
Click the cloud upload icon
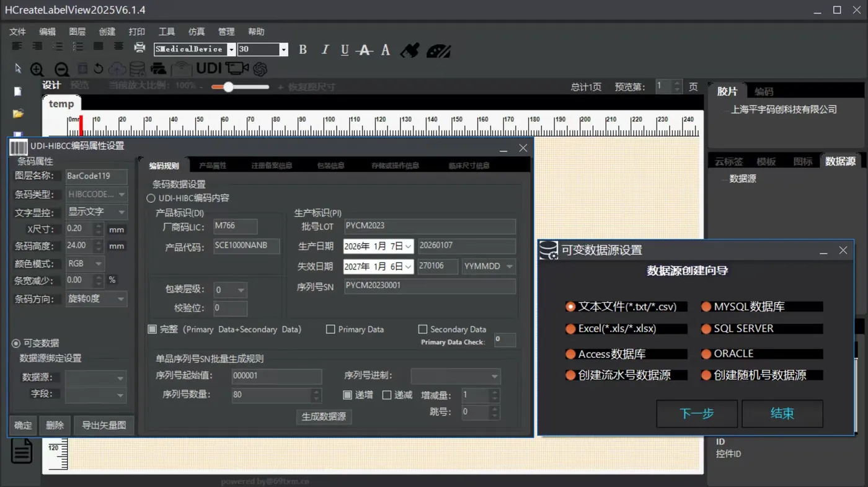(117, 69)
